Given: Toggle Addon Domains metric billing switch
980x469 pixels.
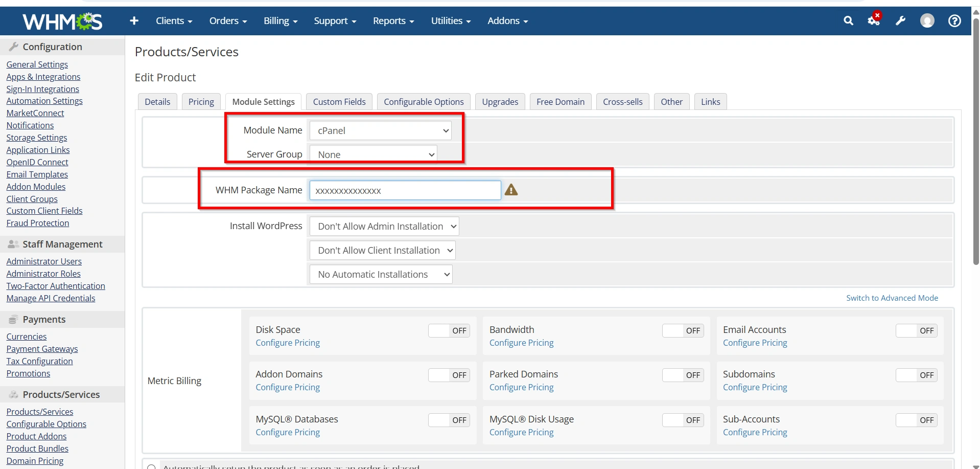Looking at the screenshot, I should pos(449,375).
